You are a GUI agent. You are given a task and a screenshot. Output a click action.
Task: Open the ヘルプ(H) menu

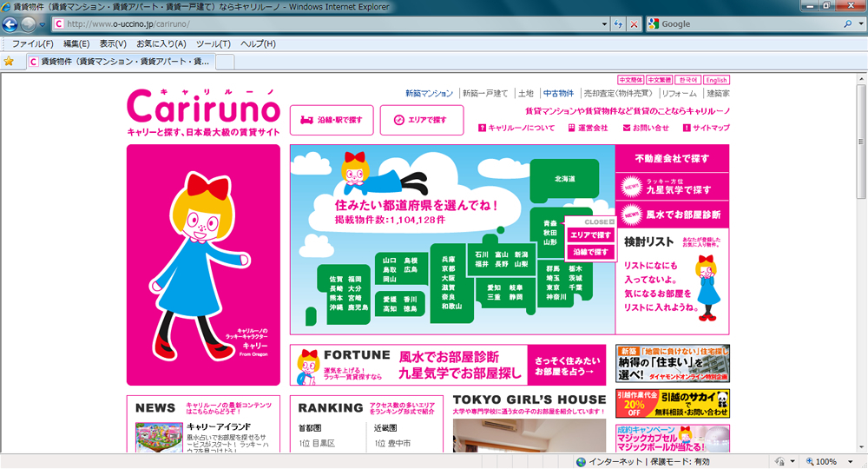coord(258,43)
